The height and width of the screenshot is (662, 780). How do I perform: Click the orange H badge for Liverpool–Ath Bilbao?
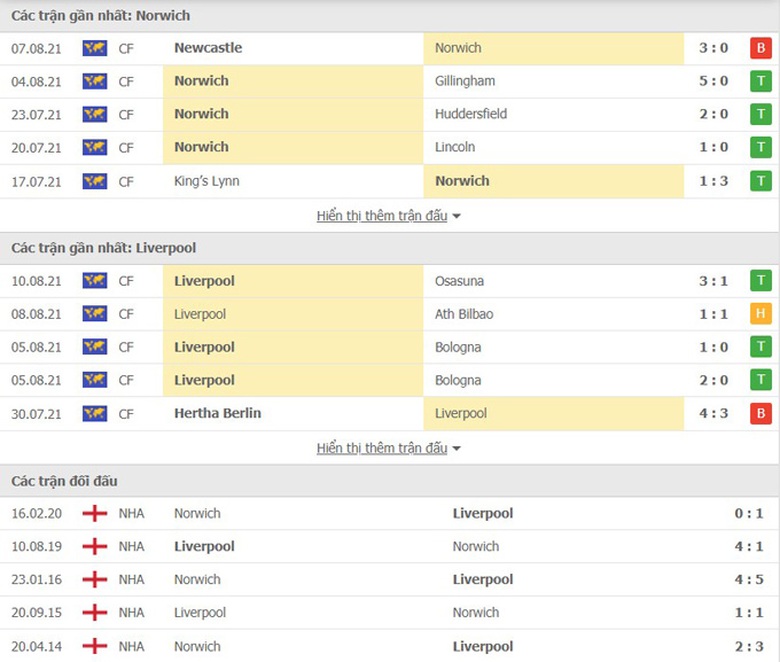(761, 314)
